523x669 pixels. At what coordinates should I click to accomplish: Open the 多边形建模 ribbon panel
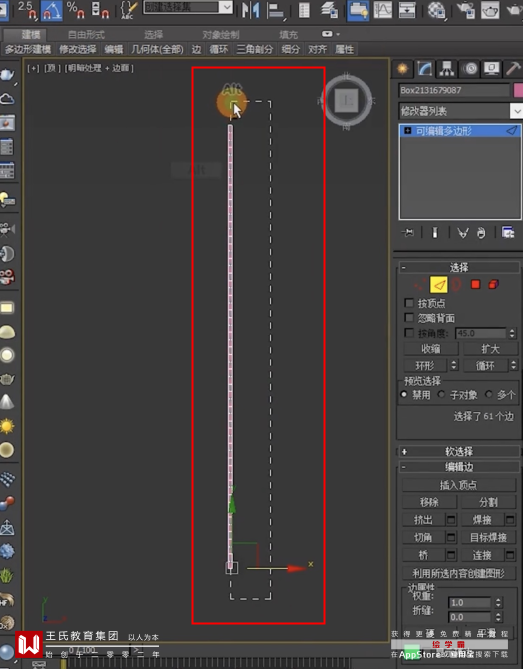point(28,49)
